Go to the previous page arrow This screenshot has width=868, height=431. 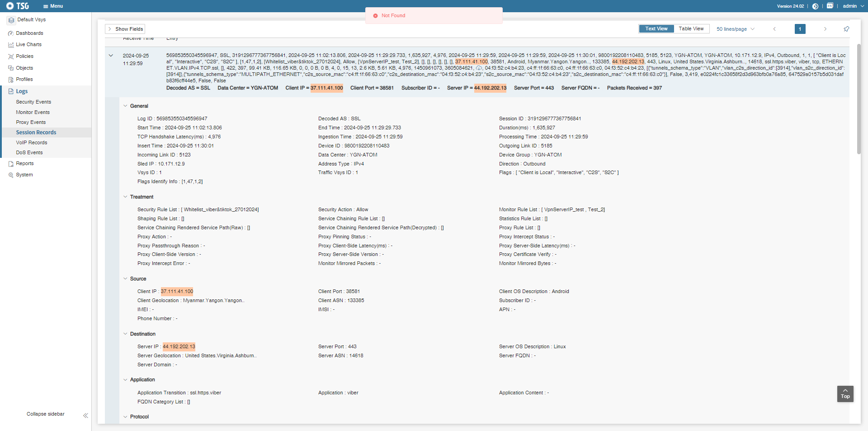[x=774, y=29]
